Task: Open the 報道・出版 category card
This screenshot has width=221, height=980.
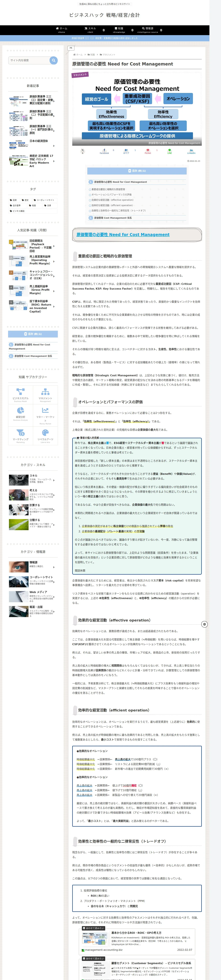Action: click(33, 611)
